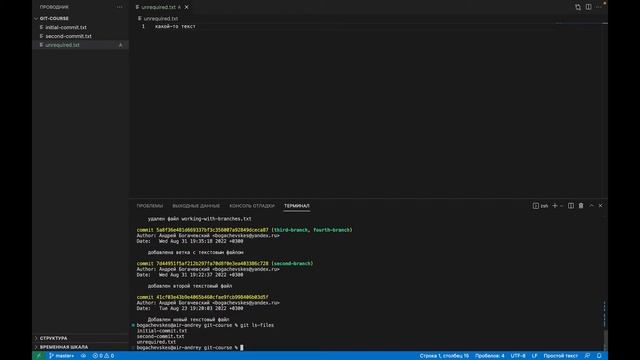Close the terminal panel
The height and width of the screenshot is (360, 640).
click(600, 206)
